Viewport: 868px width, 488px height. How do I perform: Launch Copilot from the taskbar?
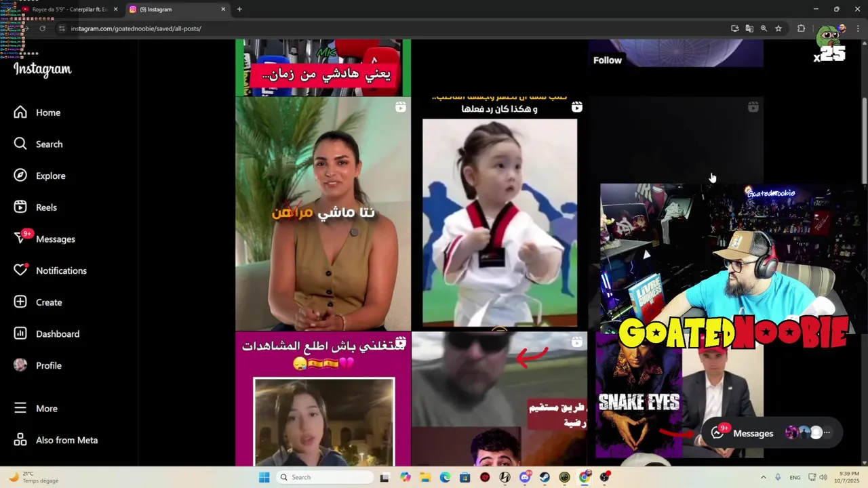406,477
